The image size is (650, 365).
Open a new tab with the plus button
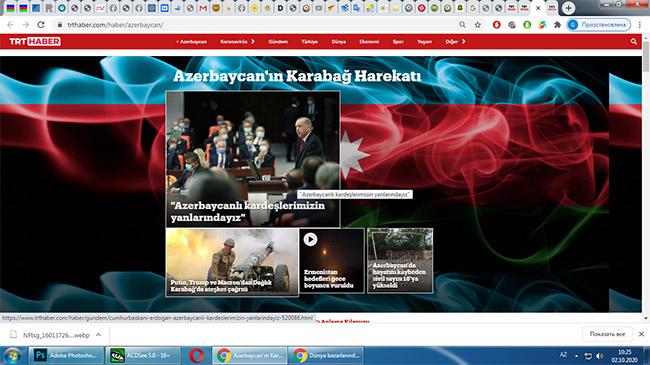[568, 8]
